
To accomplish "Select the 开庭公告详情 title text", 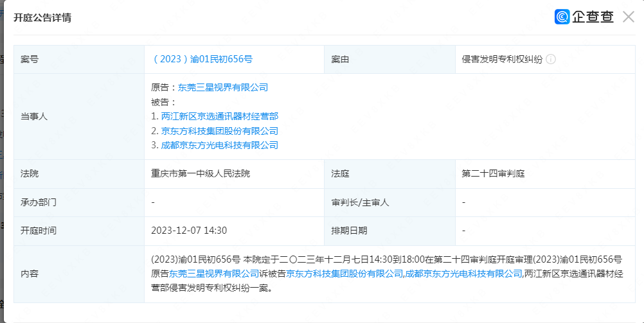I will click(x=42, y=17).
